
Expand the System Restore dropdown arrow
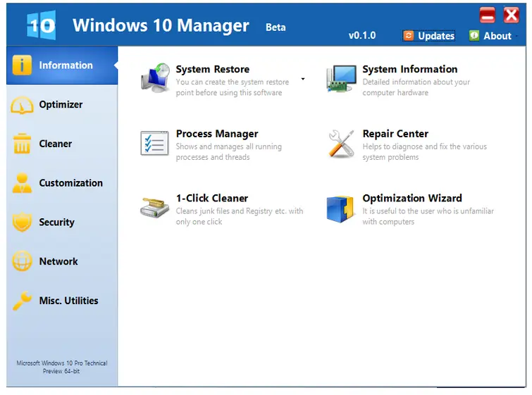tap(303, 79)
